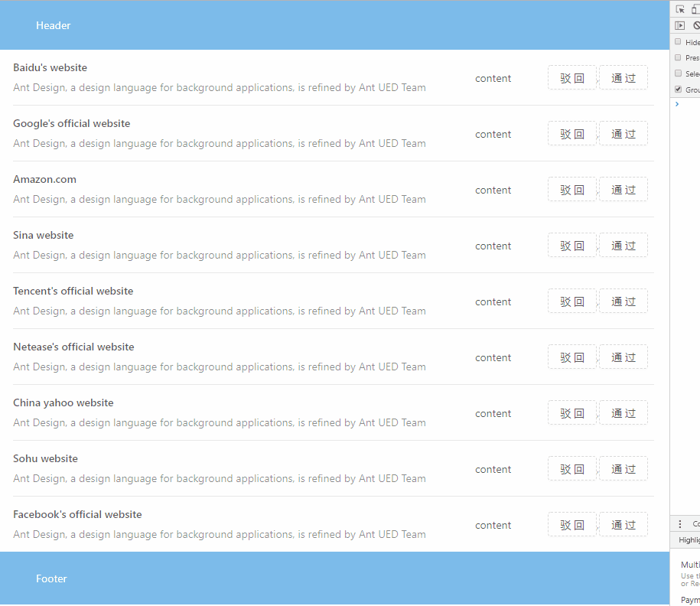
Task: Show the console sidebar panel icon
Action: pyautogui.click(x=679, y=25)
